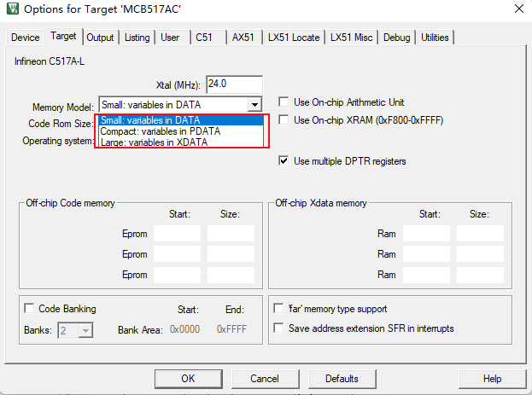
Task: Toggle the Code Banking checkbox
Action: click(30, 309)
